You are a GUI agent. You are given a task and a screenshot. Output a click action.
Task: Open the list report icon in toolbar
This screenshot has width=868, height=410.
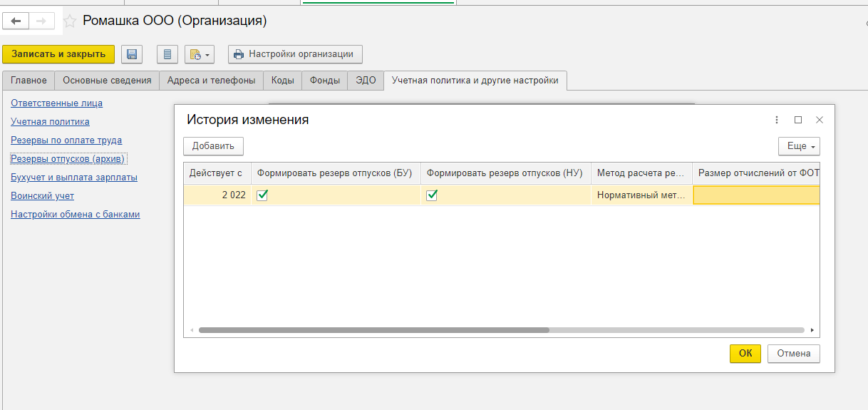[167, 54]
